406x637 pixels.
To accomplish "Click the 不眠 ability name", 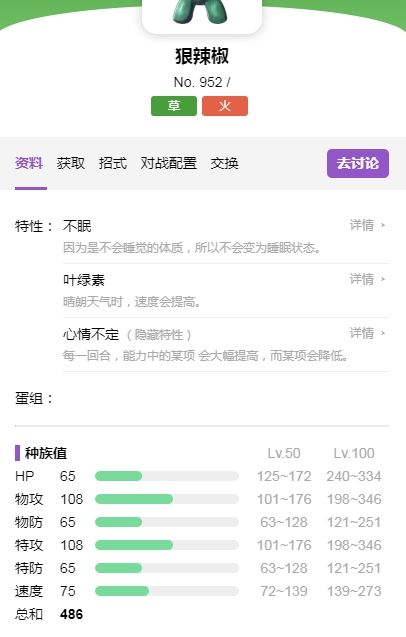I will [77, 226].
